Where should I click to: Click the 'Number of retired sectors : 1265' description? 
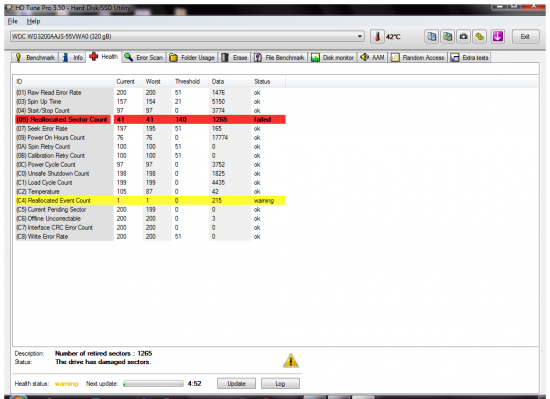click(103, 353)
